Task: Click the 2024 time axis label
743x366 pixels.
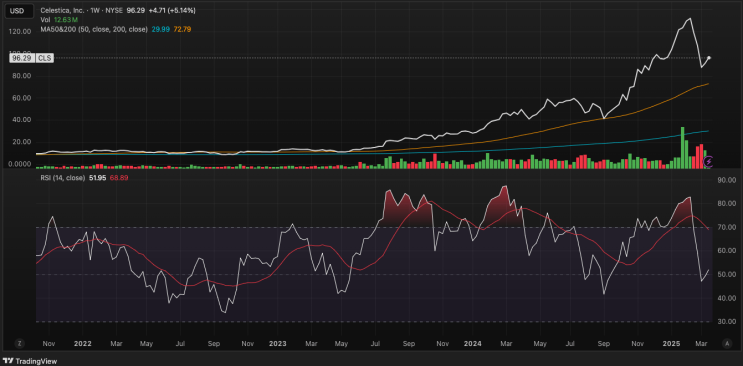Action: (x=473, y=343)
